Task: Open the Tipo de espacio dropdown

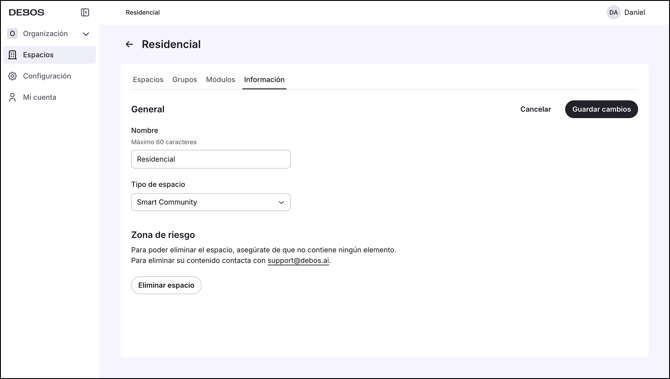Action: coord(211,202)
